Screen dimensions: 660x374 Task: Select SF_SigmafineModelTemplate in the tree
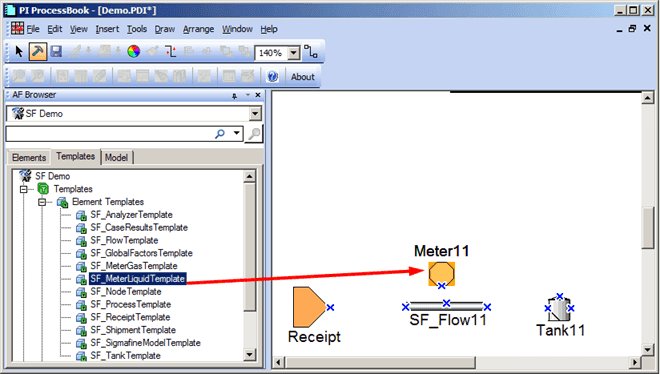145,343
